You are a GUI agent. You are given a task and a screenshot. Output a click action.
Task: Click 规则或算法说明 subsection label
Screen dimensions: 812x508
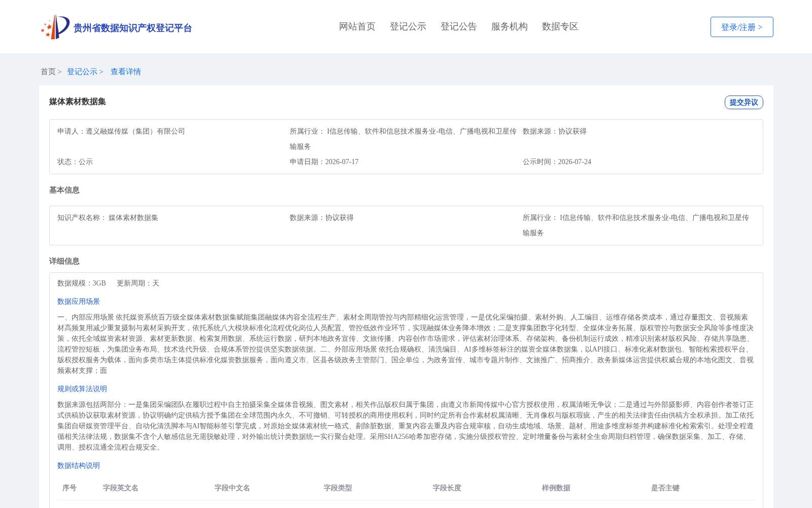(82, 389)
